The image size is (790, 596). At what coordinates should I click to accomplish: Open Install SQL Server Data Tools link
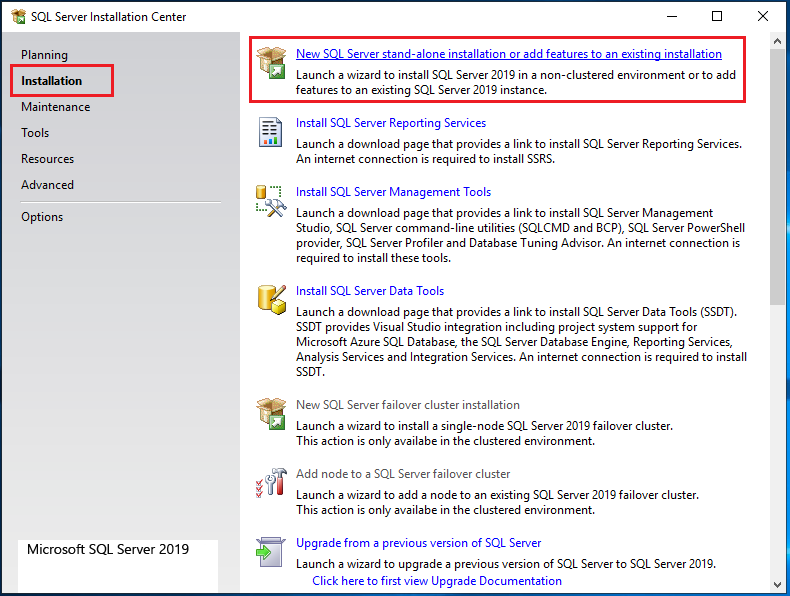370,291
